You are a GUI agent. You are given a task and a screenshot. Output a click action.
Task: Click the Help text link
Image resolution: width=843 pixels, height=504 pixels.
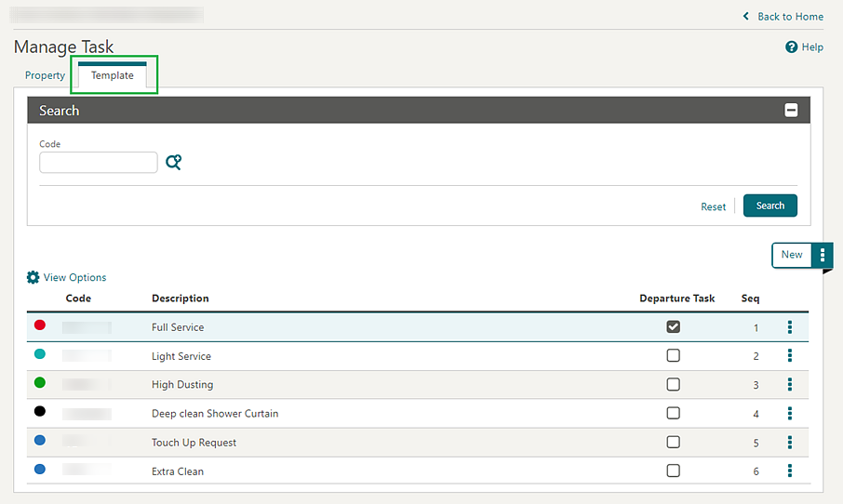coord(812,46)
